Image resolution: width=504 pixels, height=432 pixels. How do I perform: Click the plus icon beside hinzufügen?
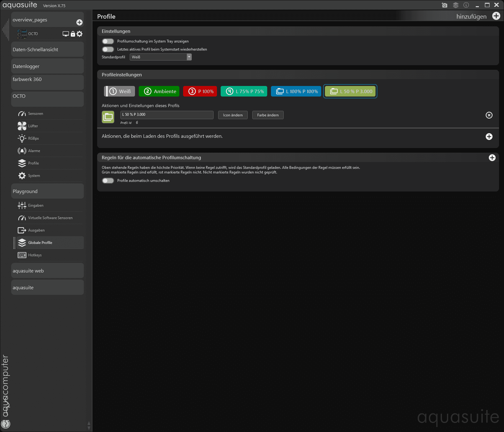(496, 16)
